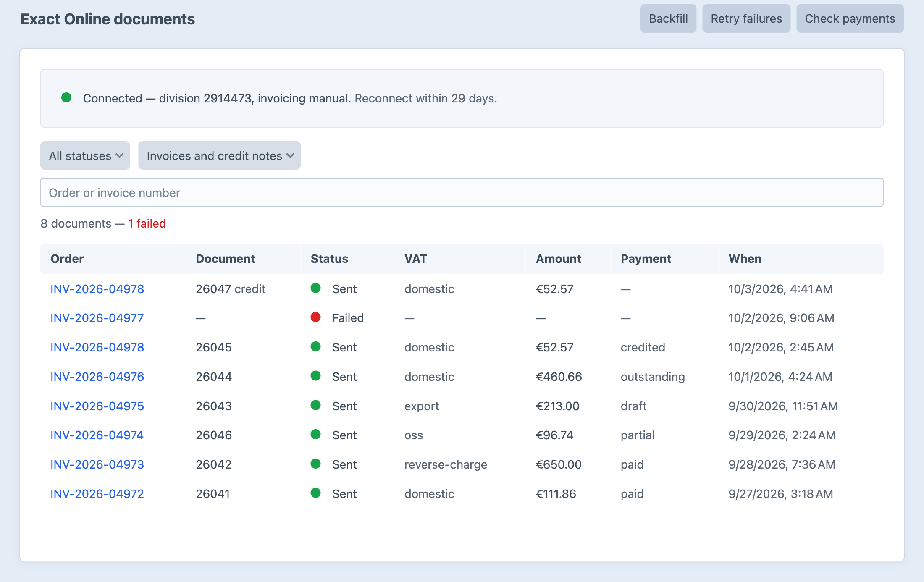Open order INV-2026-04972 link
The image size is (924, 582).
97,494
